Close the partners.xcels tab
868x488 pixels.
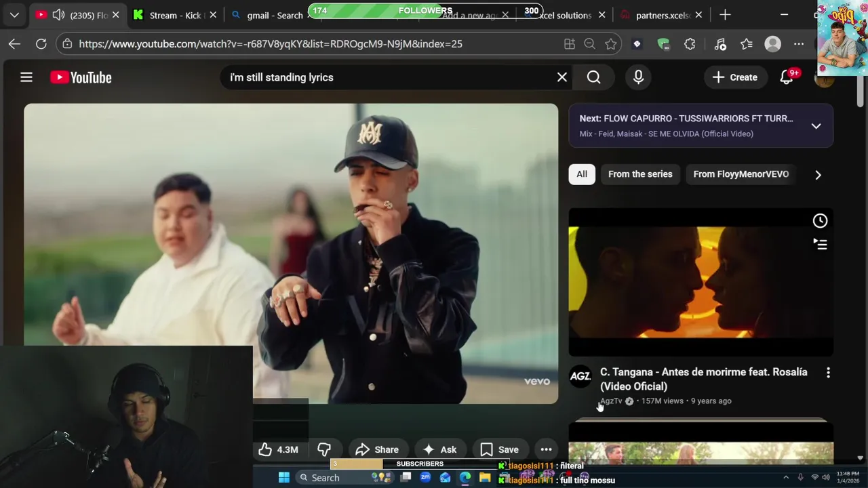tap(698, 15)
